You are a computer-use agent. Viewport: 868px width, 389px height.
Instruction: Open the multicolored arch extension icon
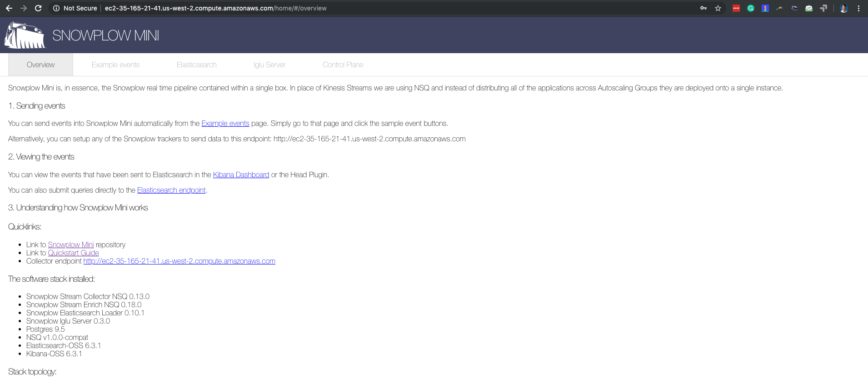click(780, 8)
